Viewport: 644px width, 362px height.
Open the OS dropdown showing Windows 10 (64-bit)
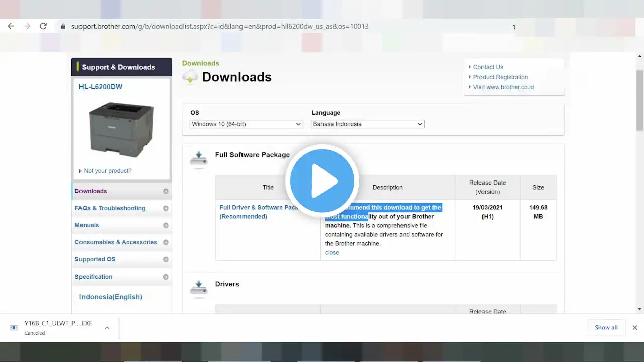point(247,124)
